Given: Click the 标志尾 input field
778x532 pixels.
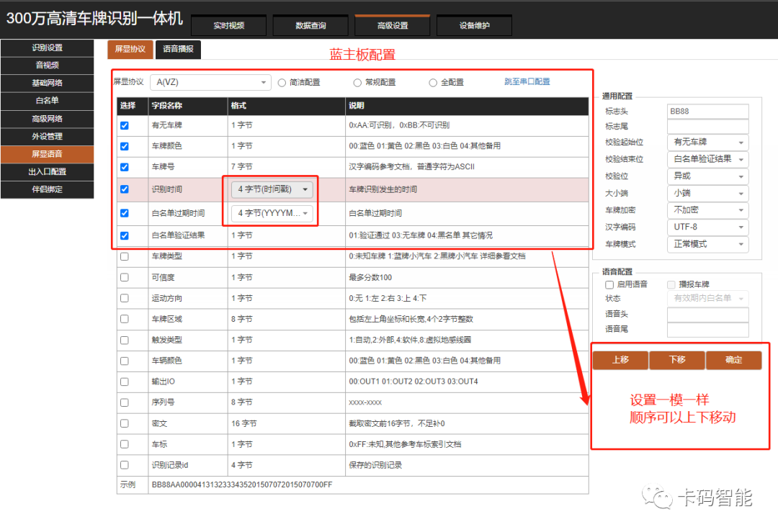Looking at the screenshot, I should tap(707, 127).
